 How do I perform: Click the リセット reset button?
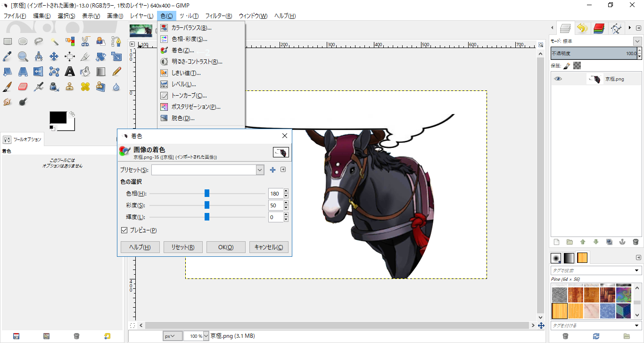183,247
